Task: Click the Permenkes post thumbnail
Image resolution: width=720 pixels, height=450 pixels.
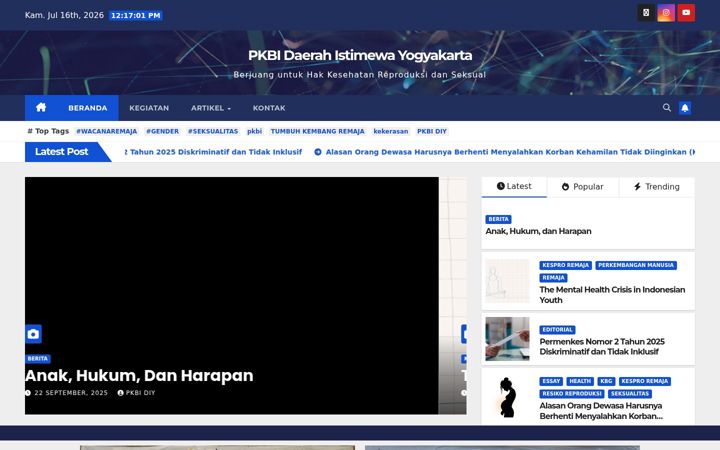Action: click(x=507, y=339)
